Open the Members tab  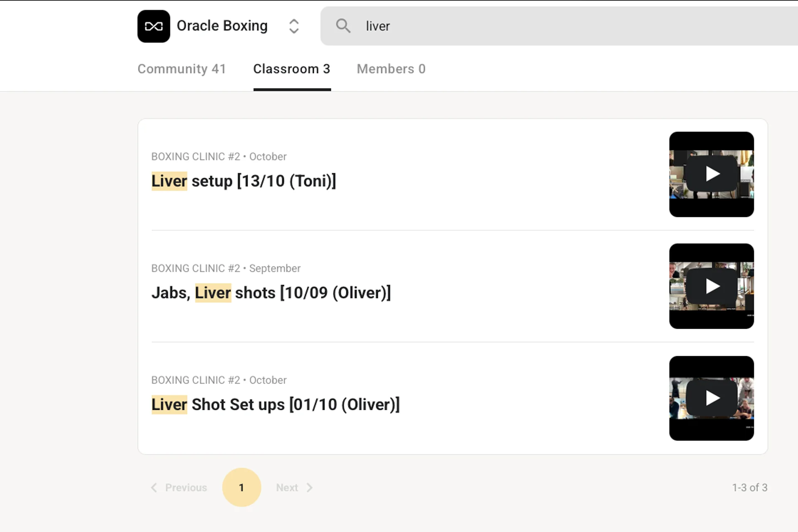(391, 69)
